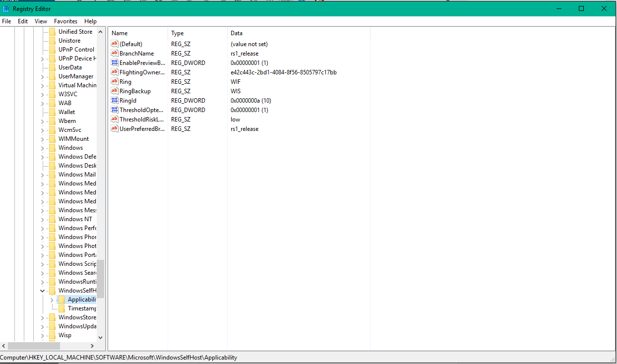The image size is (617, 364).
Task: Open the View menu
Action: click(x=41, y=21)
